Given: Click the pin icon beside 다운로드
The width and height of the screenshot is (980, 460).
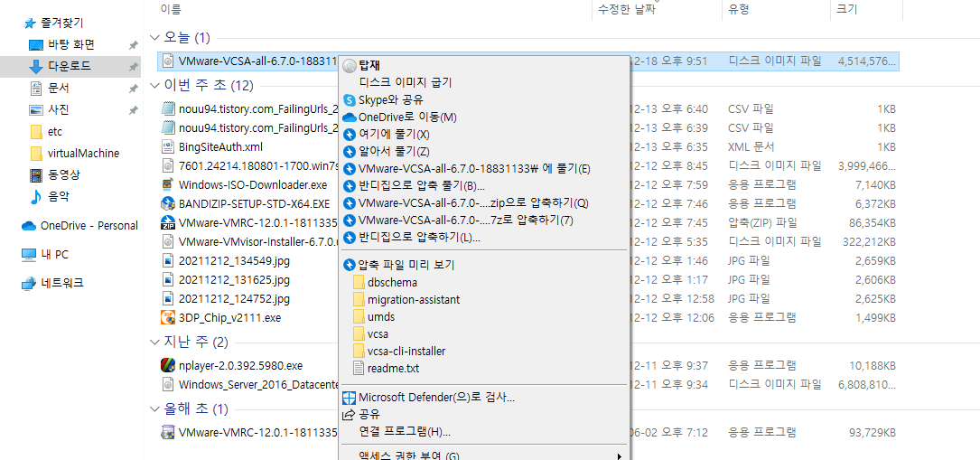Looking at the screenshot, I should 133,66.
